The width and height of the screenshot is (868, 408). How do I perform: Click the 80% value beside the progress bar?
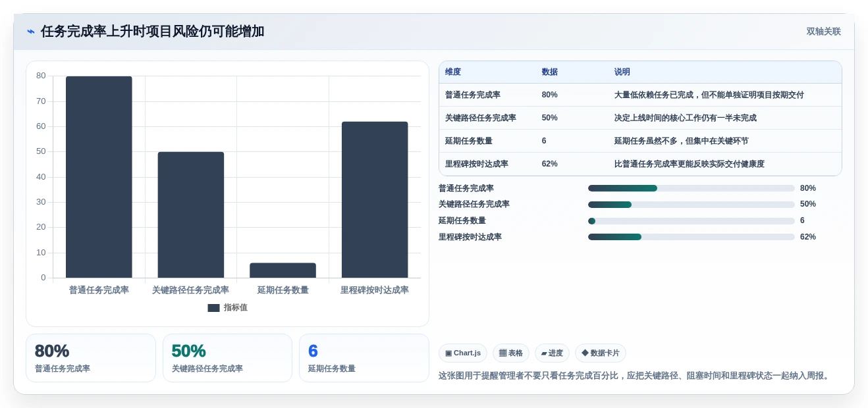(808, 188)
